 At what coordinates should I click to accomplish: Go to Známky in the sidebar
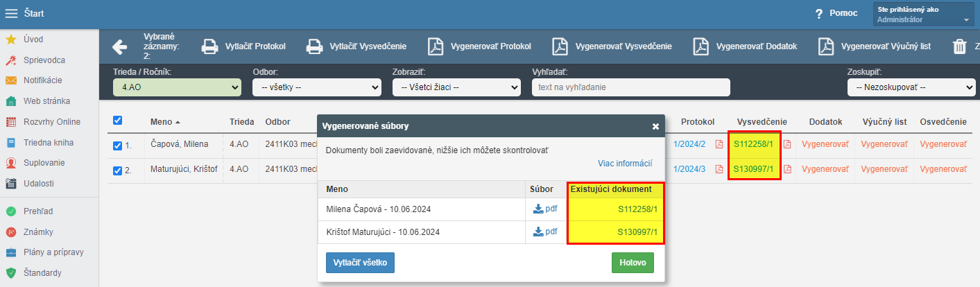[x=37, y=232]
